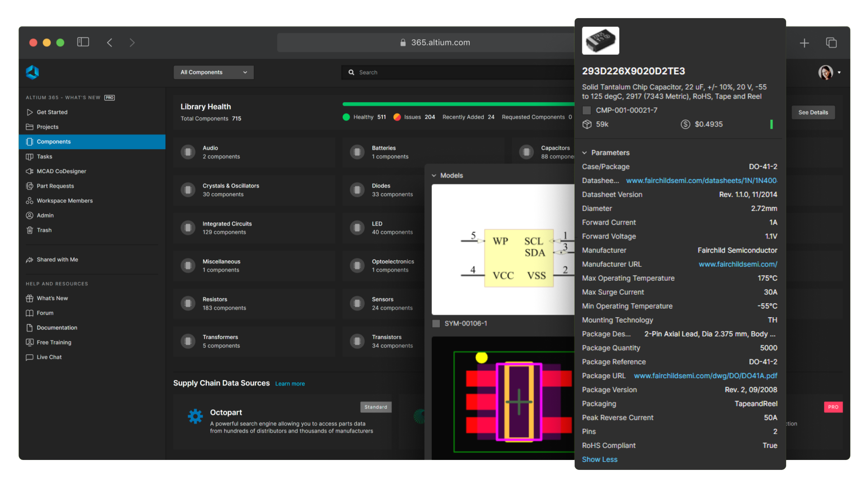Tick the SYM-00106-1 checkbox
The width and height of the screenshot is (868, 488).
(436, 324)
